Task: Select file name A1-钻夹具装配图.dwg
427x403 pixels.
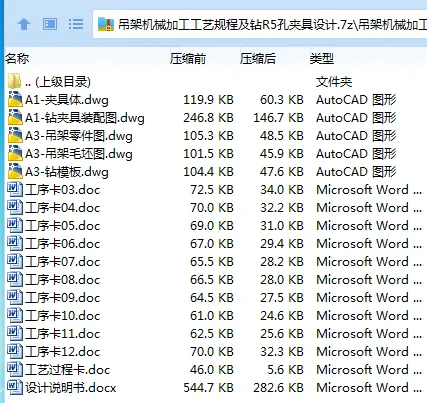Action: click(x=85, y=118)
